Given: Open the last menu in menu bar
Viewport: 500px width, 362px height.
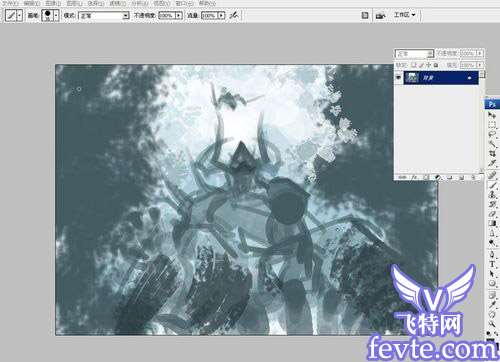Looking at the screenshot, I should tap(207, 3).
